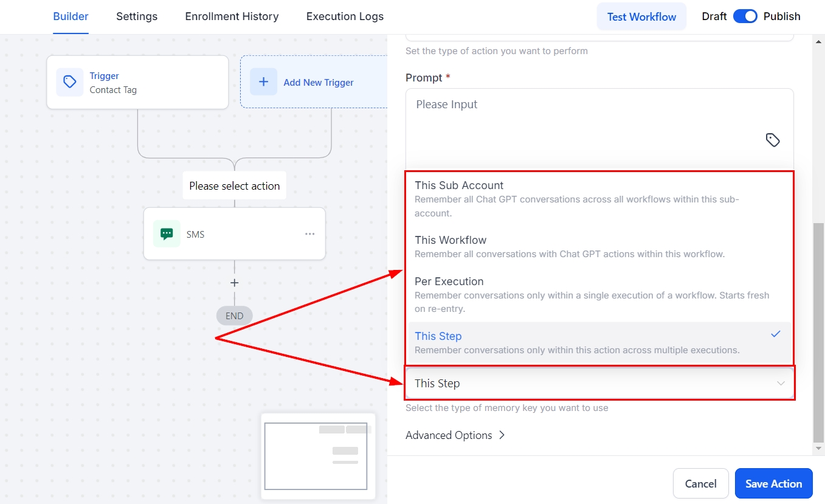Image resolution: width=825 pixels, height=504 pixels.
Task: Switch to the Settings tab
Action: [137, 16]
